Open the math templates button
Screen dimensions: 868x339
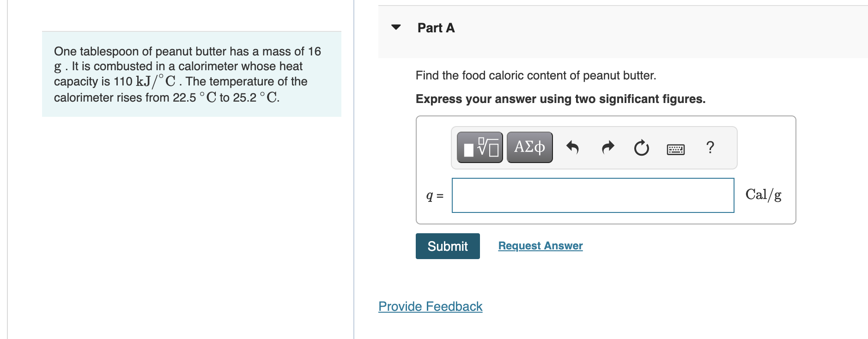480,147
